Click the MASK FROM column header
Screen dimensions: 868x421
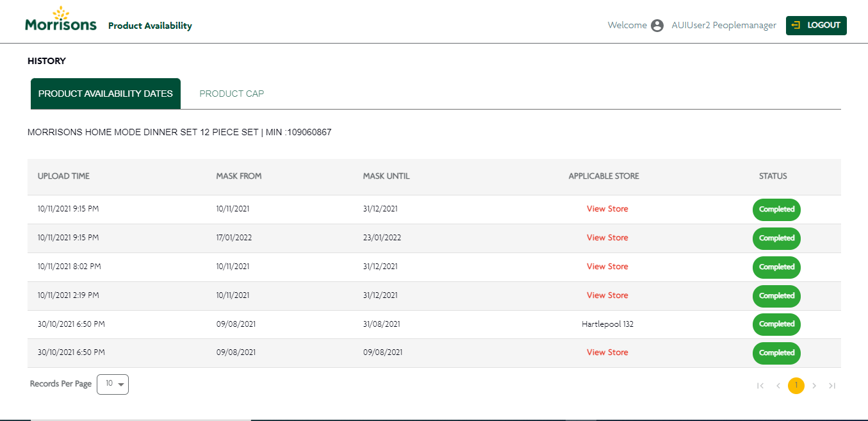239,176
